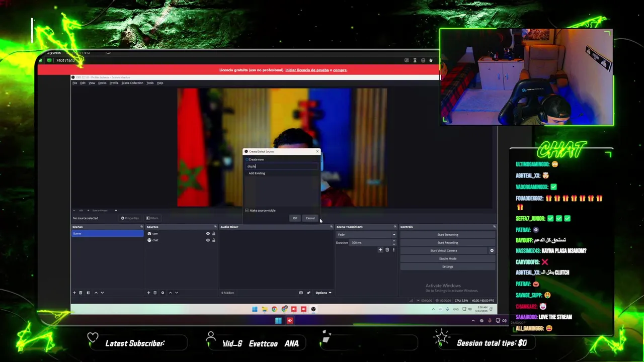Screen dimensions: 644x362
Task: Open OBS Settings from Controls
Action: click(x=448, y=267)
